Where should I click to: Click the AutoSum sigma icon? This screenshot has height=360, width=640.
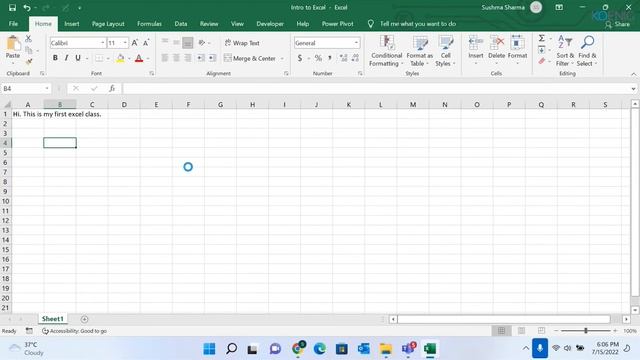542,38
